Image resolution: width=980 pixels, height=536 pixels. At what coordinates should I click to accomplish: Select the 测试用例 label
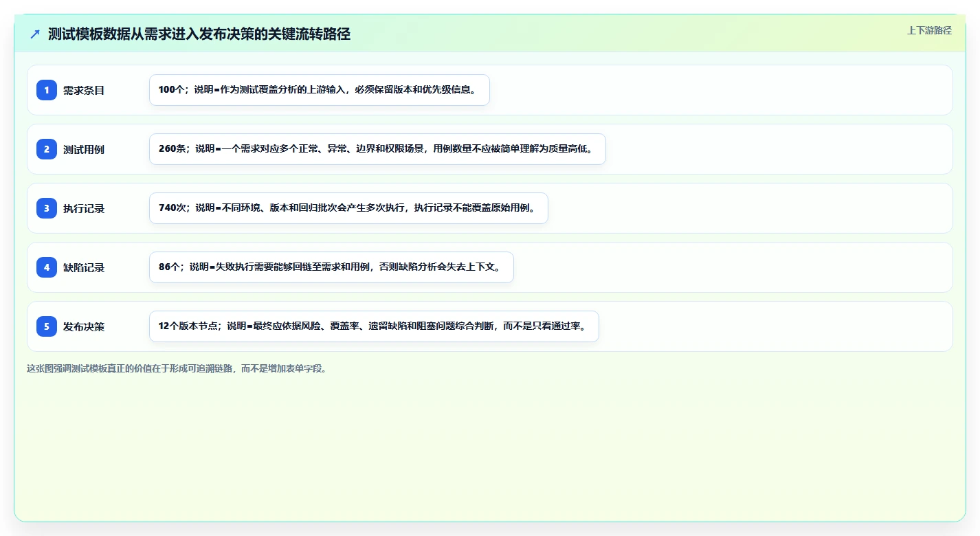coord(84,149)
